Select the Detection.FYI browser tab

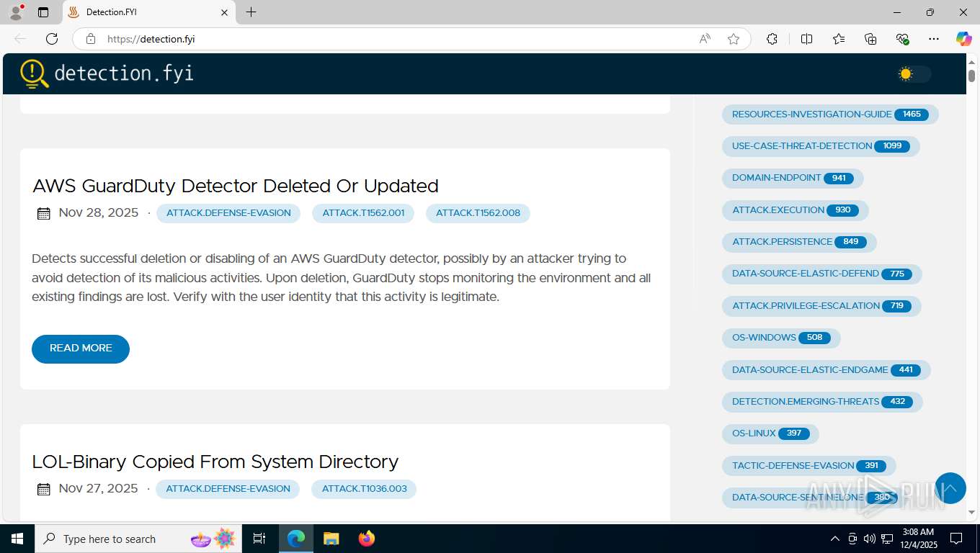[x=148, y=12]
